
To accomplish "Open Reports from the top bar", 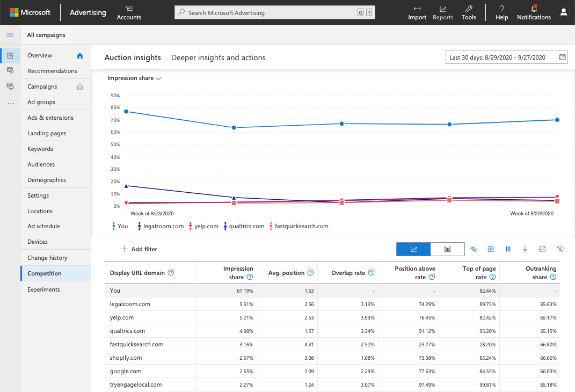I will pyautogui.click(x=443, y=12).
